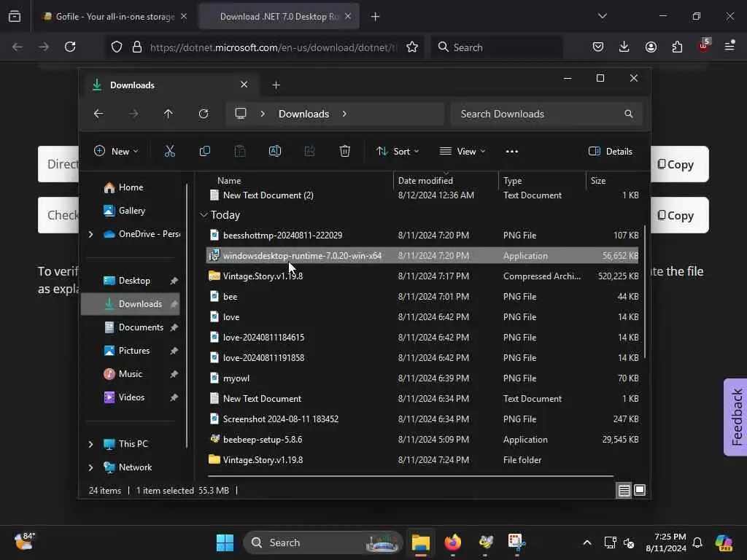Open Music in the navigation pane
The width and height of the screenshot is (747, 560).
pos(130,374)
